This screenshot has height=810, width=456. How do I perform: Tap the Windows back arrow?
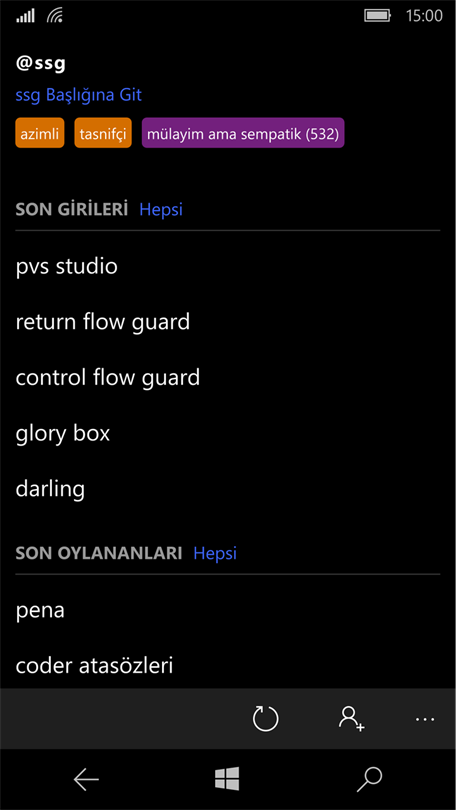pyautogui.click(x=86, y=779)
